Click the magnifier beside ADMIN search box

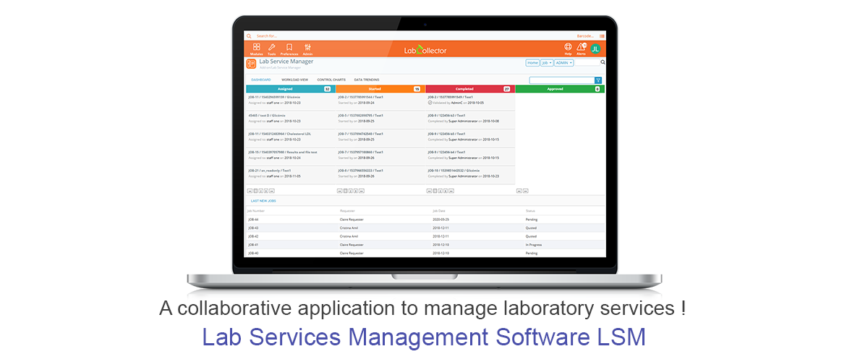coord(603,63)
